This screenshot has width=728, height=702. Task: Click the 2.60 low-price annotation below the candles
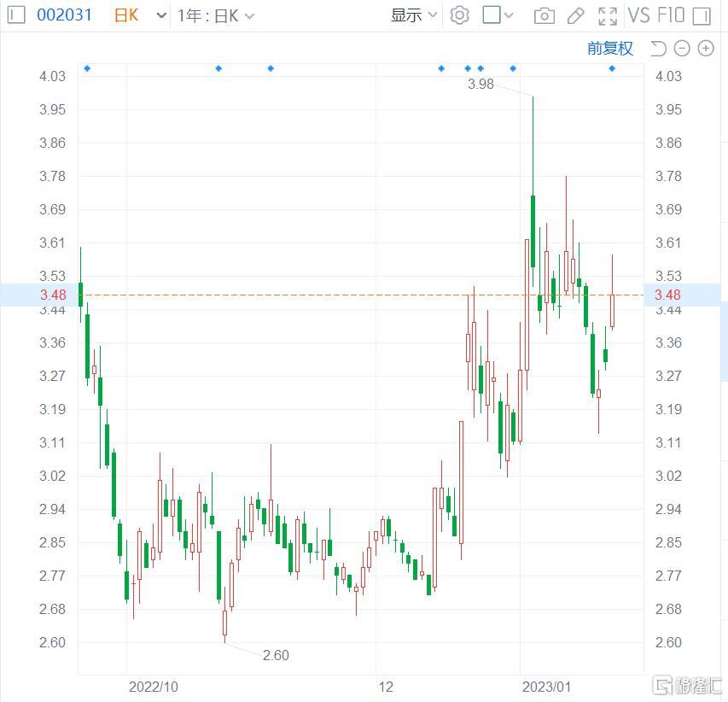pos(276,655)
